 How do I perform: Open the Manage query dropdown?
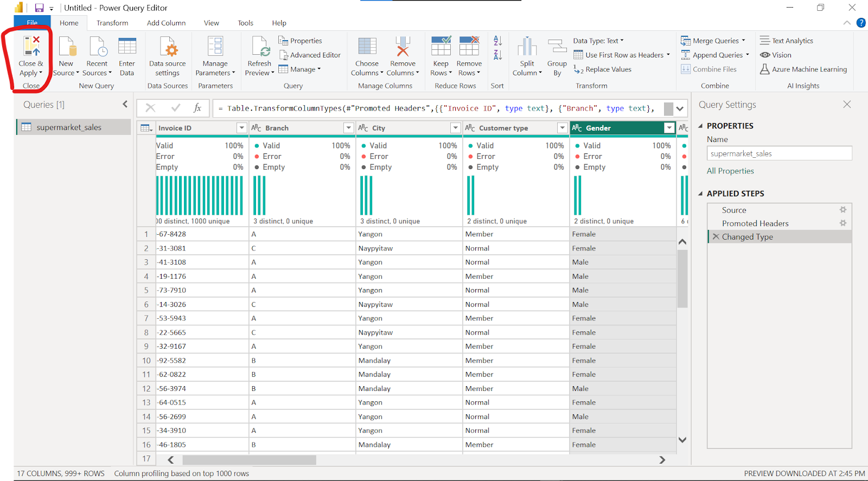click(x=299, y=69)
